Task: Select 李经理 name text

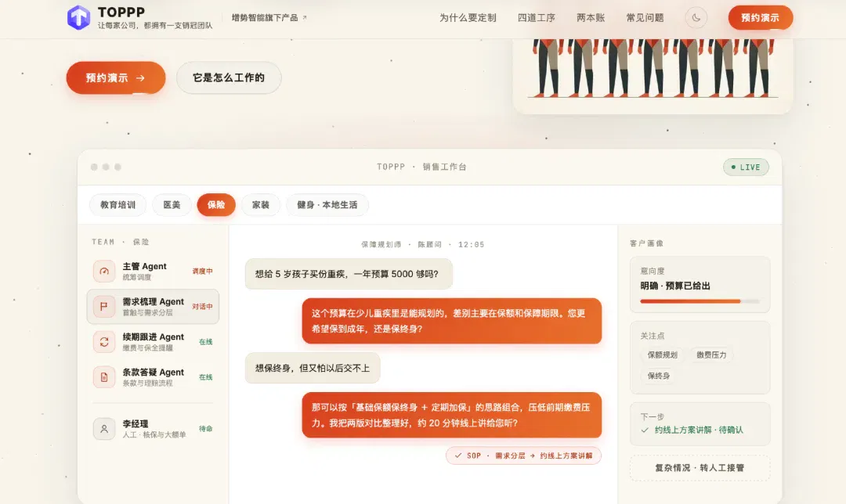Action: pyautogui.click(x=136, y=423)
